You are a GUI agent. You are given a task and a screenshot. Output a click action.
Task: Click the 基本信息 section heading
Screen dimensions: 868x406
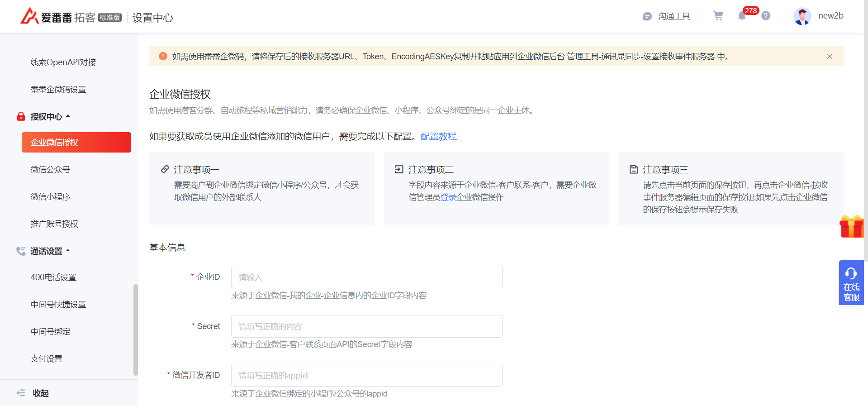[167, 248]
